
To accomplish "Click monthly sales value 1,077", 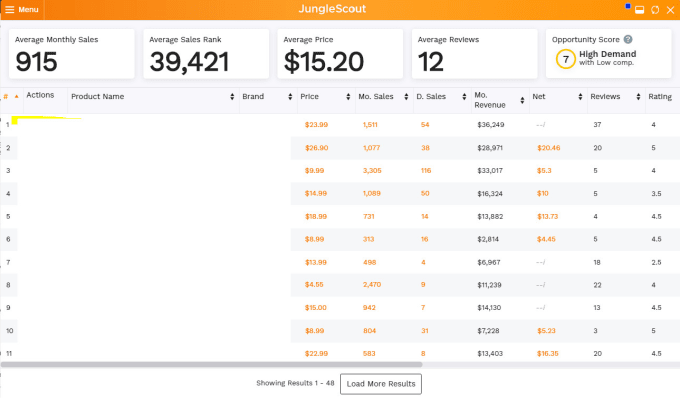I will click(x=372, y=148).
